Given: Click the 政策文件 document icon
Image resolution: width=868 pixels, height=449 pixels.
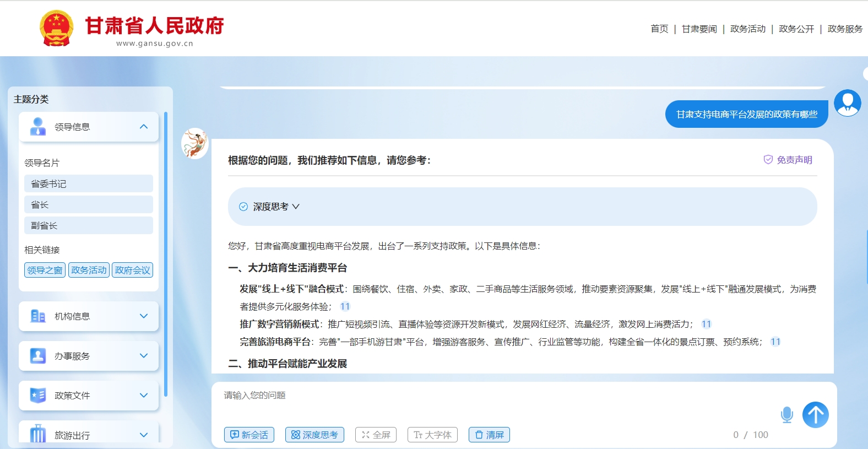Looking at the screenshot, I should point(37,396).
